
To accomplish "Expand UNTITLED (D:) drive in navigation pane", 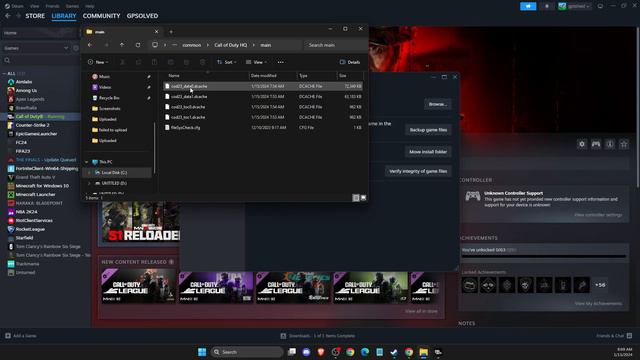I will click(x=89, y=183).
